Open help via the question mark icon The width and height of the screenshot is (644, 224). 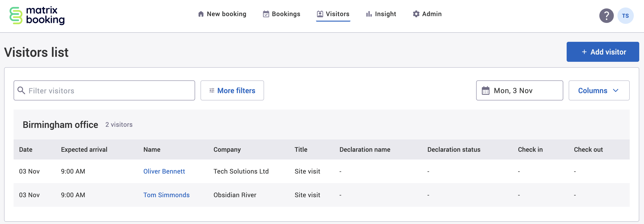pyautogui.click(x=606, y=16)
